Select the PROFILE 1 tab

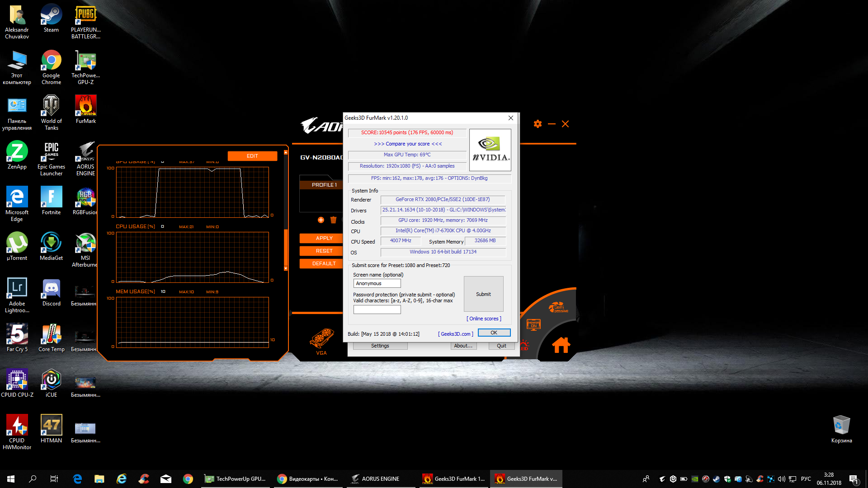pos(324,185)
